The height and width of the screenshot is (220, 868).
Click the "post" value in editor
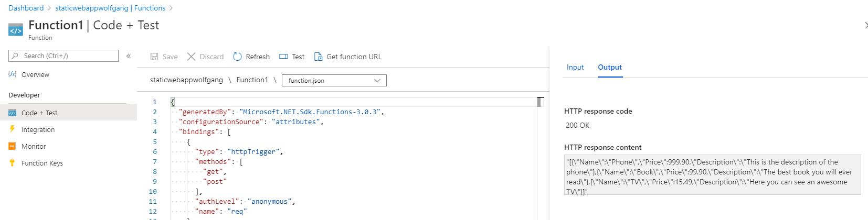(x=215, y=182)
